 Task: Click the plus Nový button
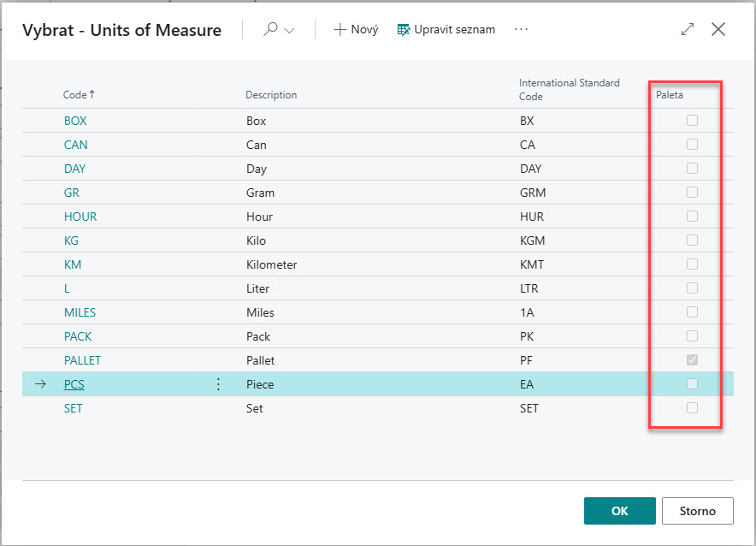[356, 29]
